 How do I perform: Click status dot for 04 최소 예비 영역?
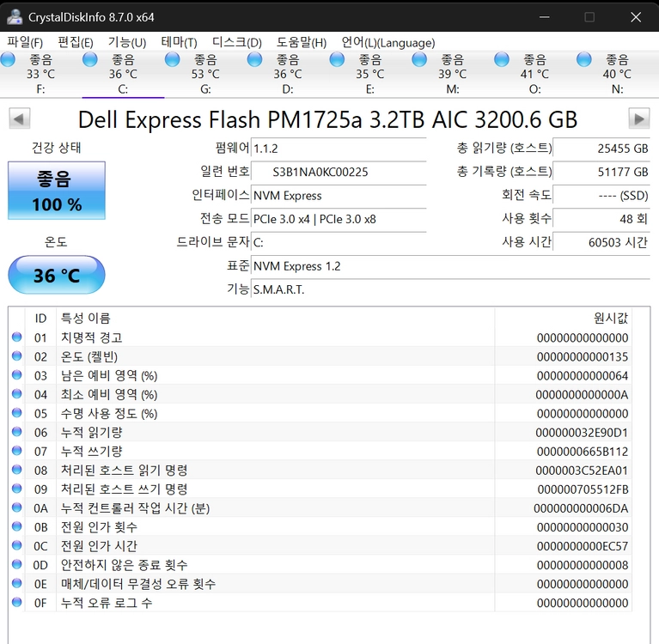(x=17, y=393)
